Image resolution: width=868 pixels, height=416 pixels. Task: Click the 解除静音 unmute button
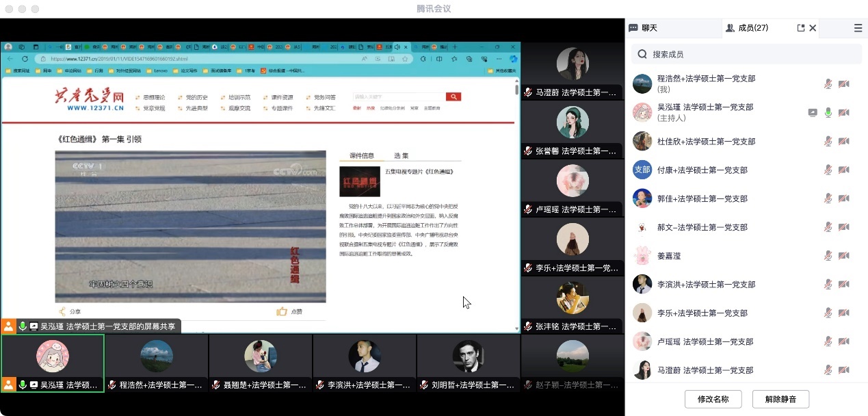[x=780, y=399]
